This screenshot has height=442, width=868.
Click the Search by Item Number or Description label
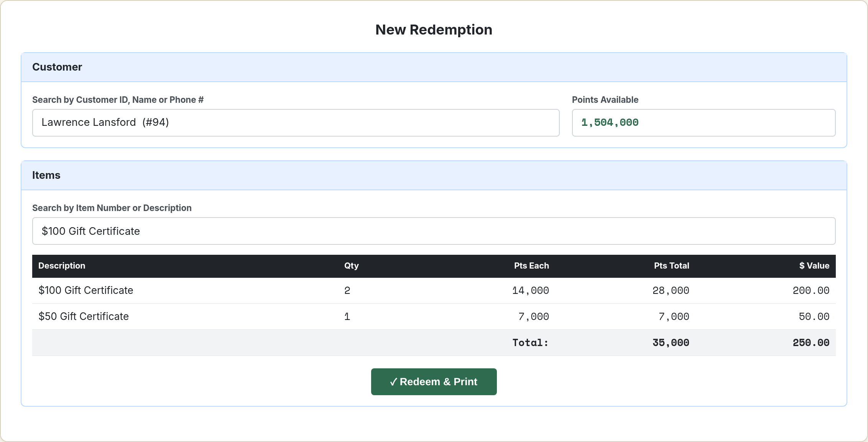(x=112, y=208)
